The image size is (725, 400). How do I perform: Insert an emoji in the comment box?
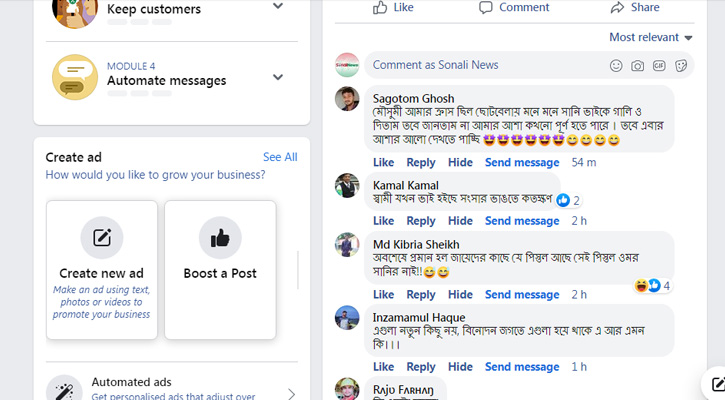click(616, 66)
